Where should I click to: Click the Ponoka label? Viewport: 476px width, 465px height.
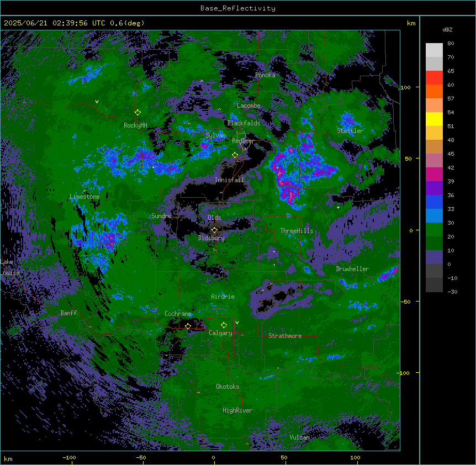click(x=265, y=75)
